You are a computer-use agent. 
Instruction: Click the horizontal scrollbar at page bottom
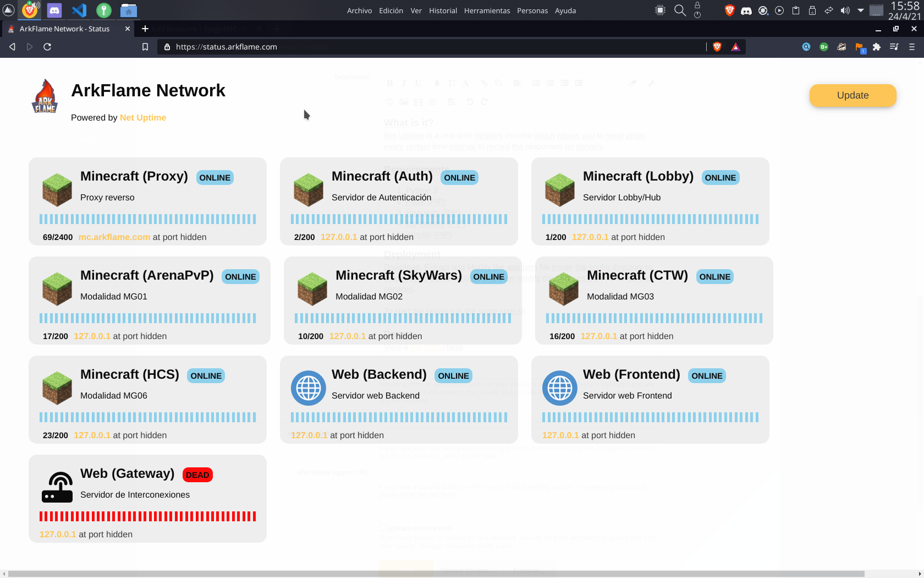pos(436,574)
